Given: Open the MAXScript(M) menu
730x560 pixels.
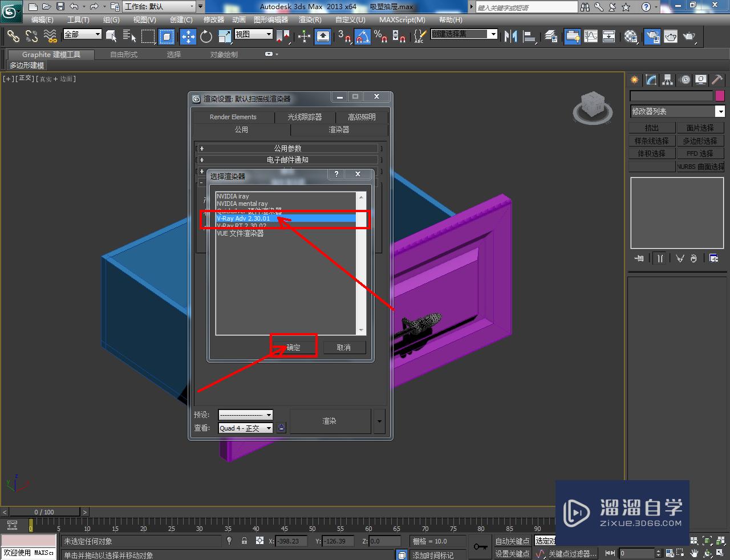Looking at the screenshot, I should pyautogui.click(x=402, y=19).
